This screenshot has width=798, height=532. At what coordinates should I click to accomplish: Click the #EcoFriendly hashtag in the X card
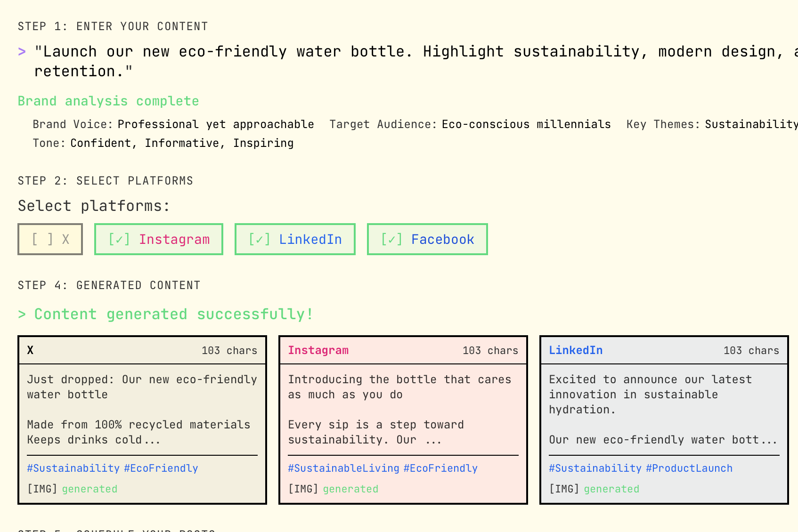161,468
